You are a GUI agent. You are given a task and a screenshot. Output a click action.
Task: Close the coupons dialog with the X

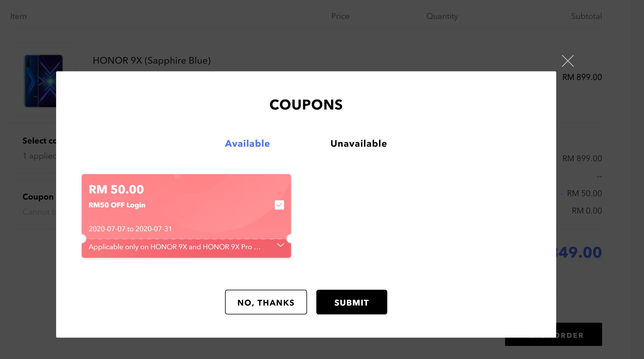(x=568, y=61)
